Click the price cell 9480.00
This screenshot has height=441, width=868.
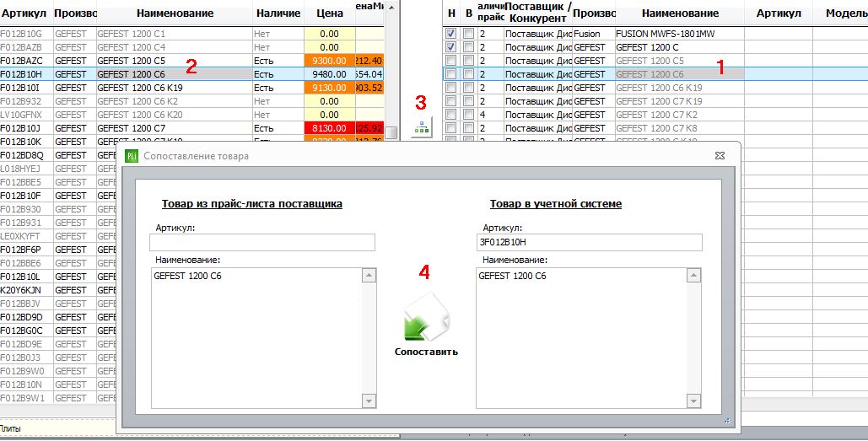[x=330, y=74]
